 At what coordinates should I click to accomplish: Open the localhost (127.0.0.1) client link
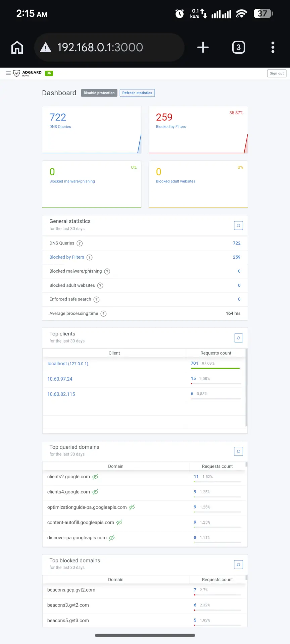click(x=68, y=364)
